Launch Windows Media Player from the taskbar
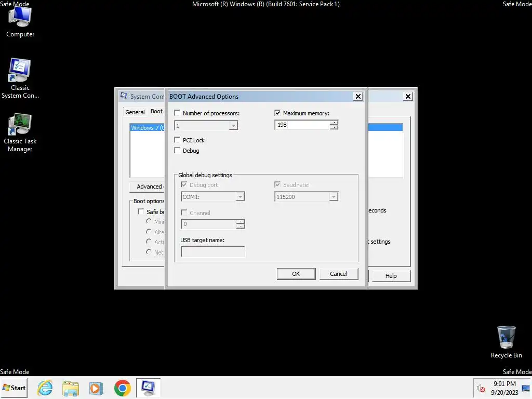This screenshot has width=532, height=399. coord(96,388)
